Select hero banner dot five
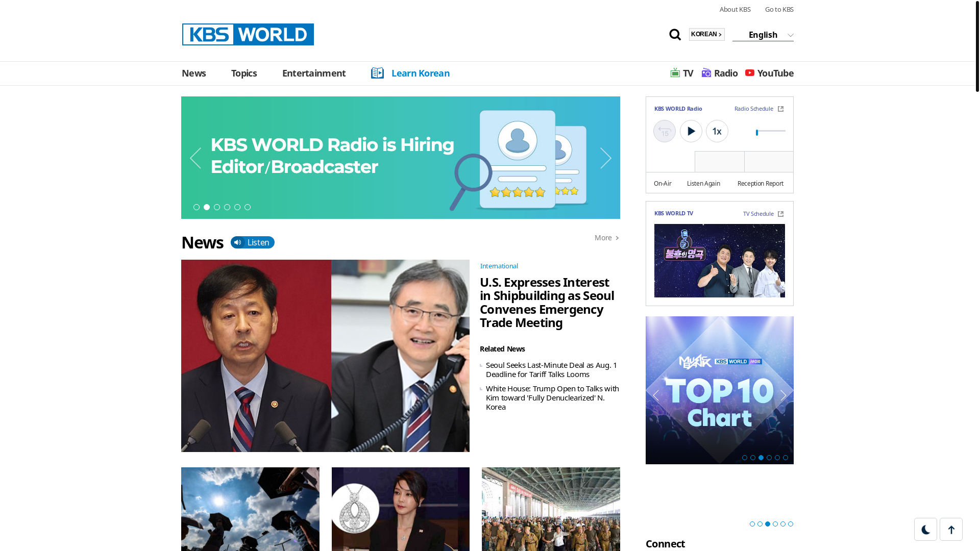The image size is (980, 551). (237, 207)
